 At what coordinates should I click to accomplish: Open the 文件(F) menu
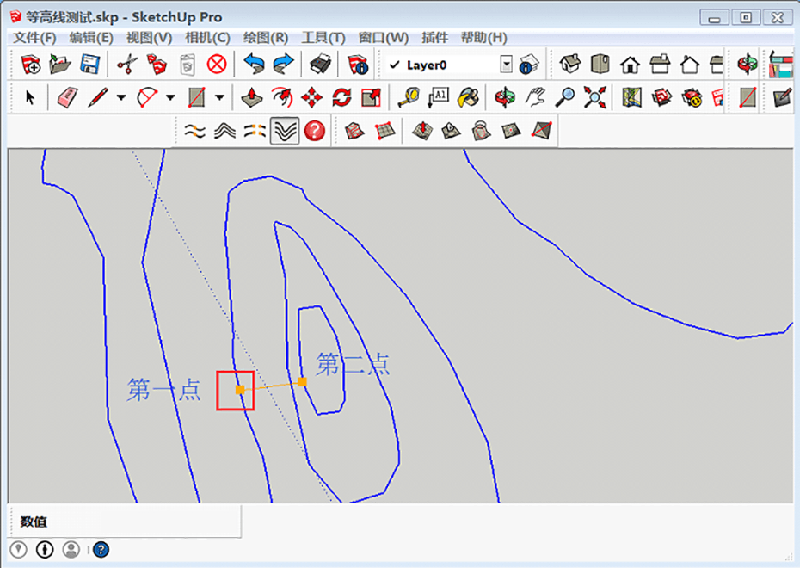click(35, 38)
